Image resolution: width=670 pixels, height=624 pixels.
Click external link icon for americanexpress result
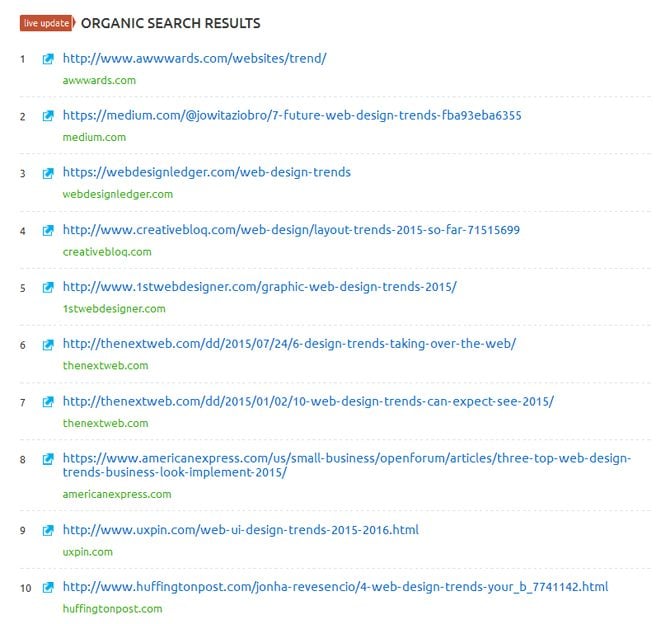click(48, 459)
